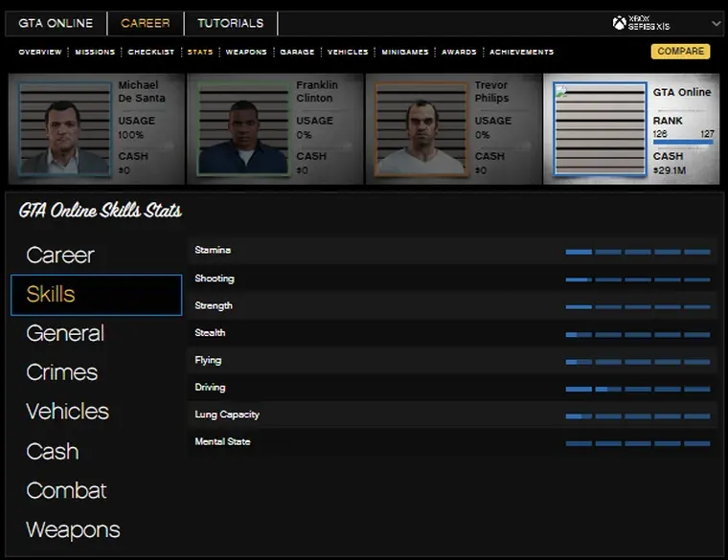Choose the Combat stats category
Viewport: 728px width, 560px height.
pos(66,490)
